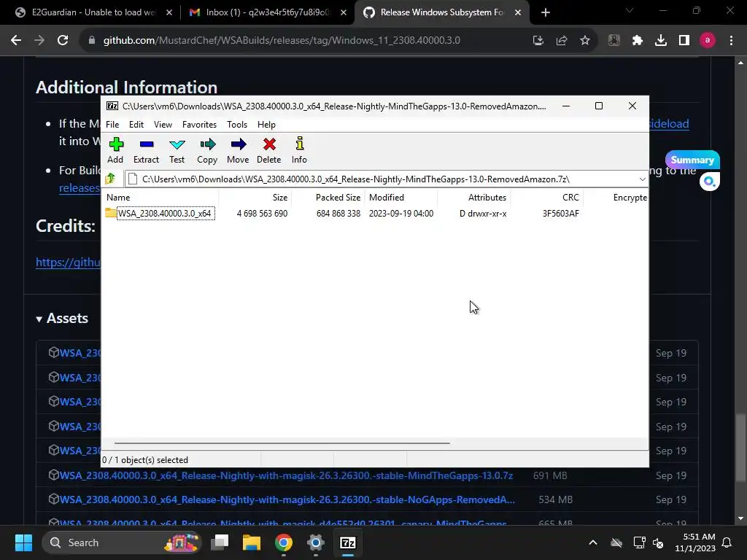
Task: Collapse the Assets section
Action: coord(63,318)
